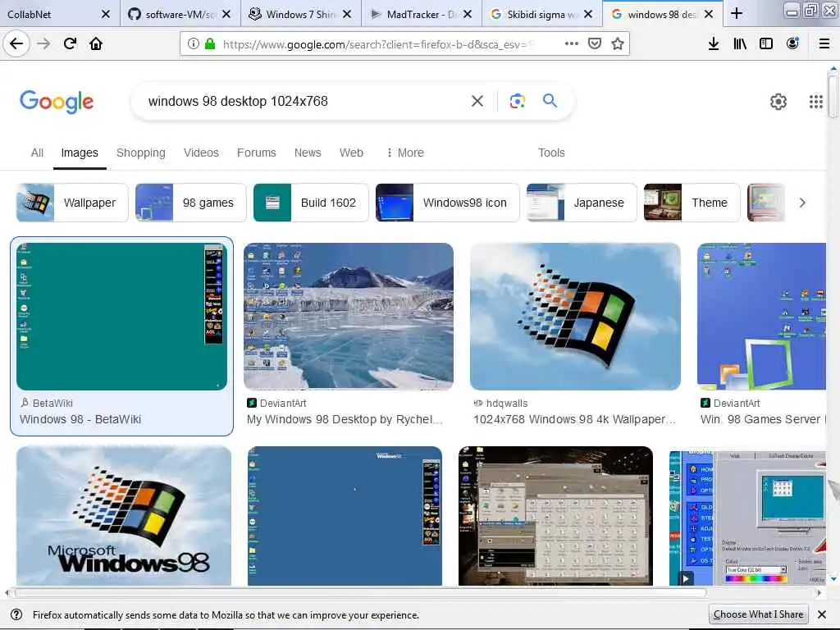Go back with the browser back arrow

[16, 43]
